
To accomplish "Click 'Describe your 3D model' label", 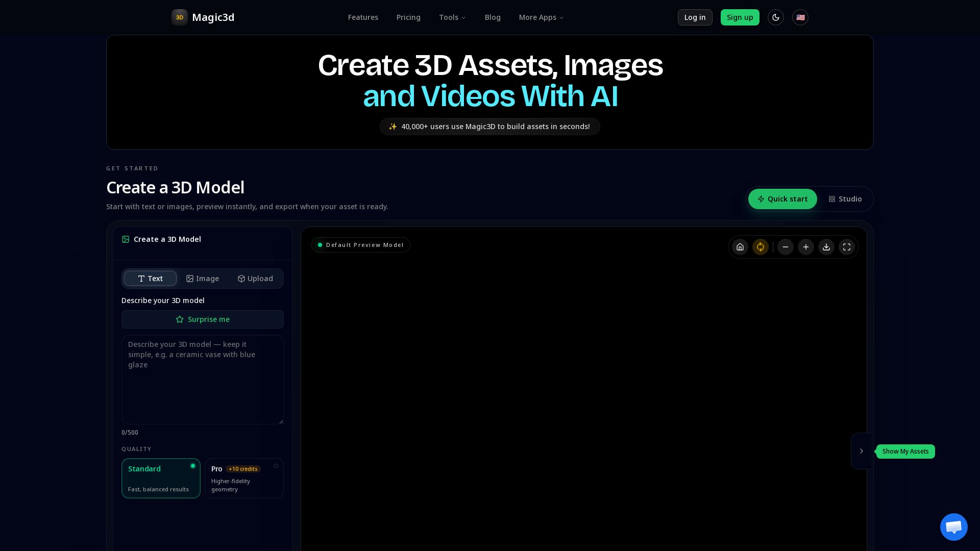I will 163,300.
